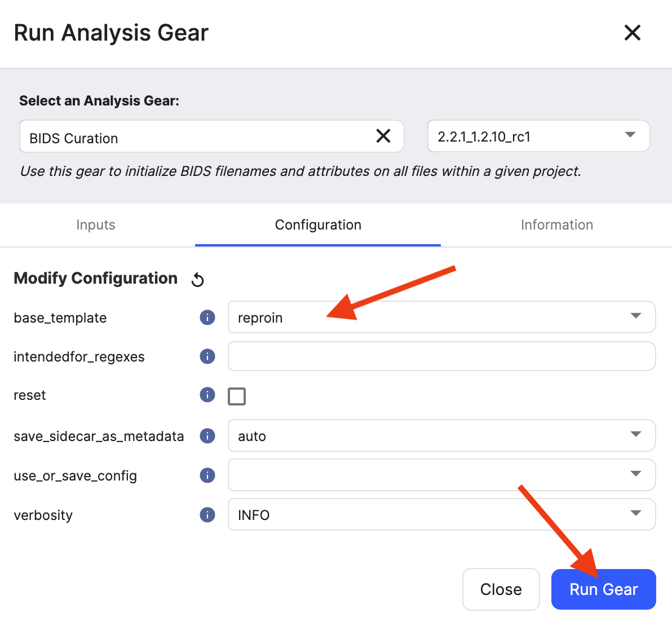Screen dimensions: 672x626
Task: Click the verbosity label
Action: [x=43, y=515]
